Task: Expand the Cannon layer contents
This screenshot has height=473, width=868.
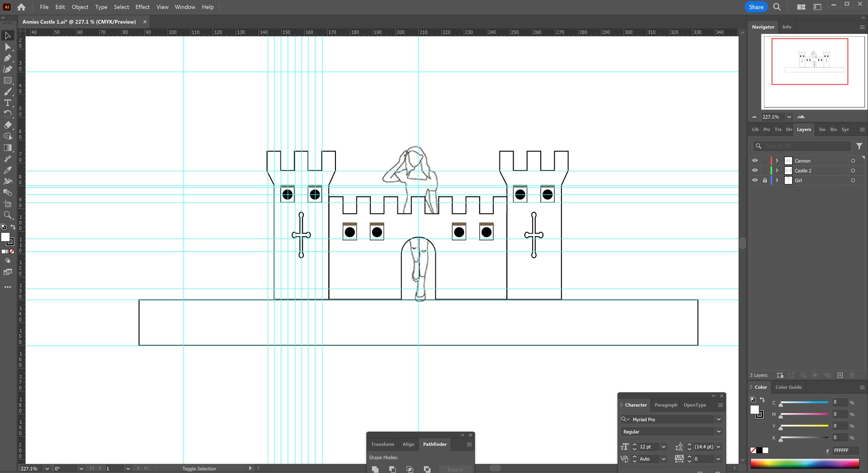Action: 777,160
